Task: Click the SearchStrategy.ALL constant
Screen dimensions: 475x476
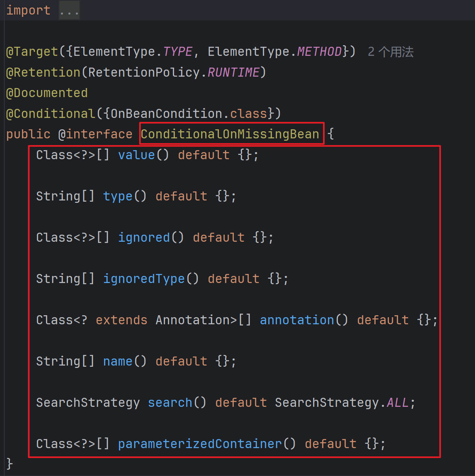Action: point(398,402)
